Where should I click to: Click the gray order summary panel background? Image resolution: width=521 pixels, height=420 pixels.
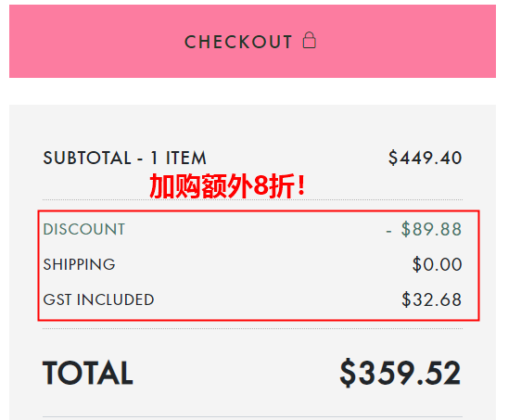point(252,126)
